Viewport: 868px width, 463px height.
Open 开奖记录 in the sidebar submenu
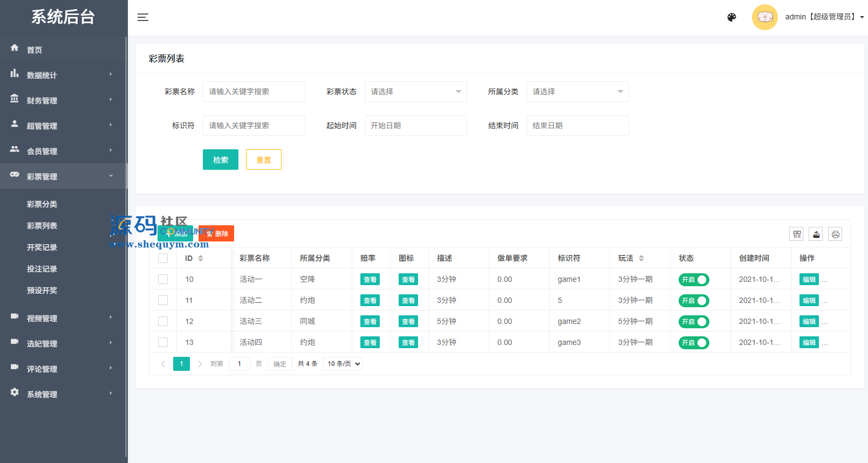tap(42, 247)
